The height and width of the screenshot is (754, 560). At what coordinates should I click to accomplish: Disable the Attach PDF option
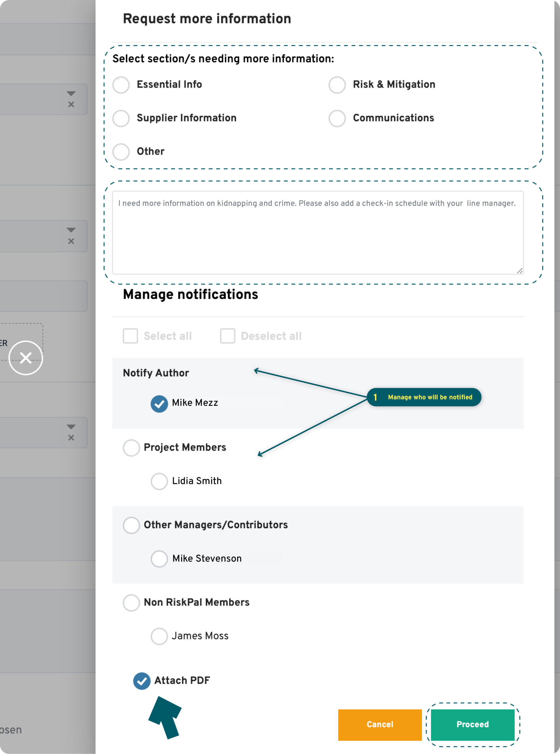pyautogui.click(x=142, y=681)
